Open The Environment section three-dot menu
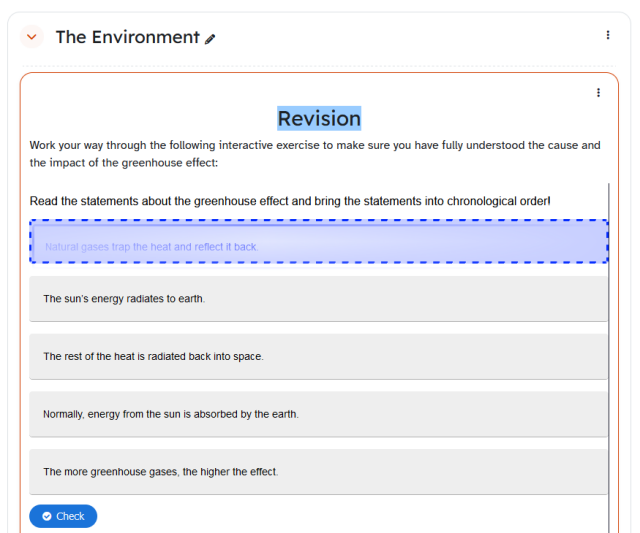Image resolution: width=640 pixels, height=533 pixels. 607,35
